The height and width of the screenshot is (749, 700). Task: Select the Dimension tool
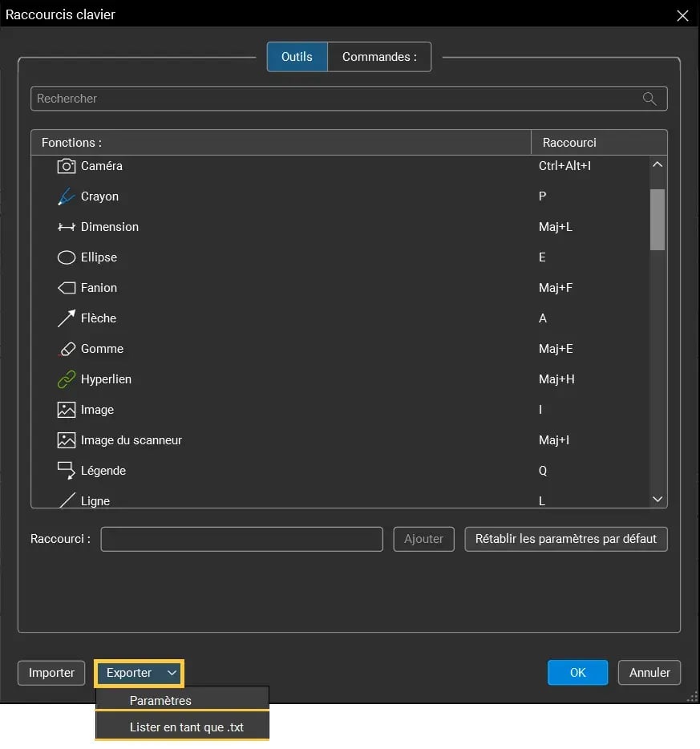(x=109, y=227)
